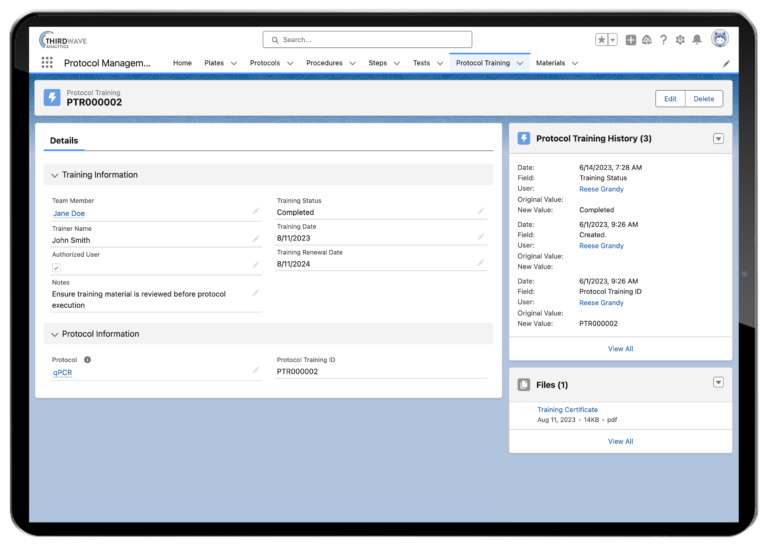Click the Completed training status value
This screenshot has height=549, width=768.
[295, 212]
